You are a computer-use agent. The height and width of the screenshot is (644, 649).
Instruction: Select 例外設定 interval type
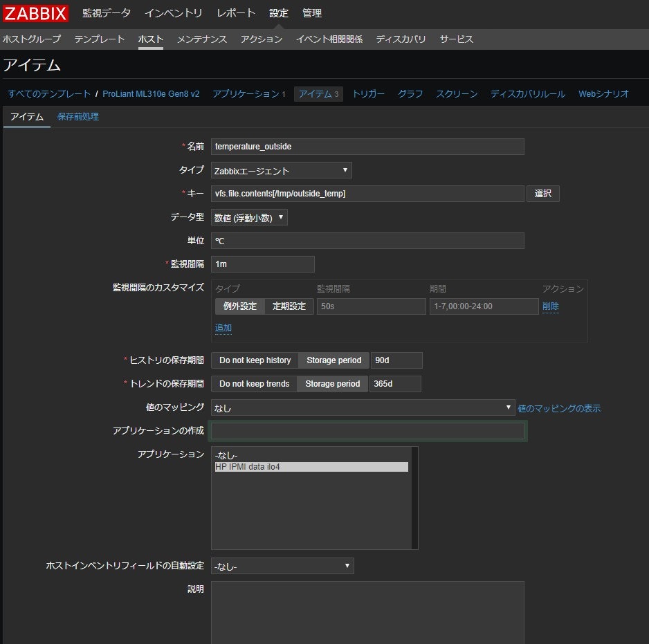tap(240, 306)
